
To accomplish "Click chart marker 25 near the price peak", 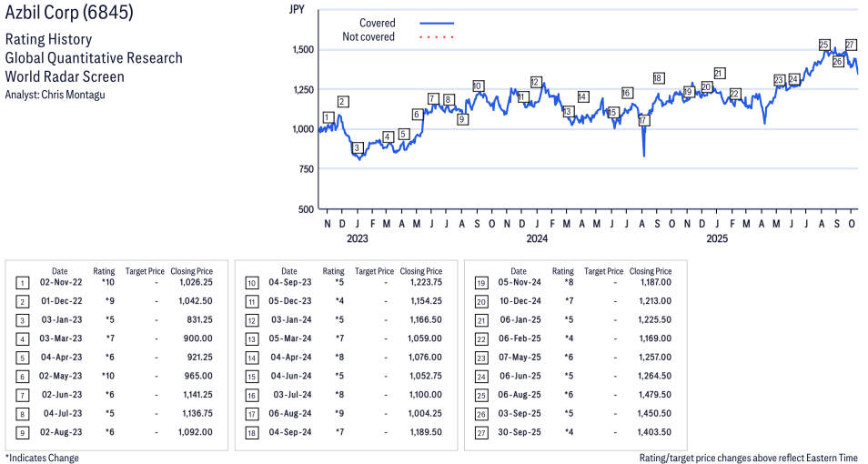I will (824, 45).
